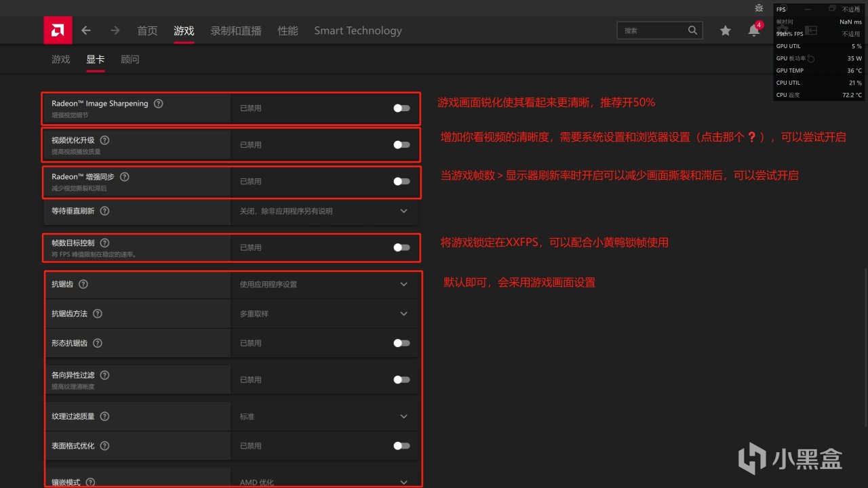Go to the 性能 tab
Screen dimensions: 868x488
(288, 30)
